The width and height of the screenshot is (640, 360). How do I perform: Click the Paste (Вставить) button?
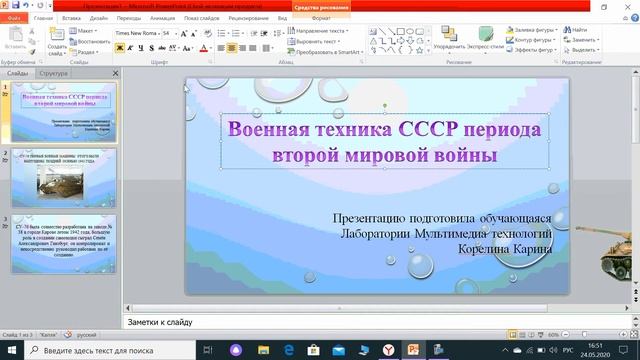[x=16, y=39]
